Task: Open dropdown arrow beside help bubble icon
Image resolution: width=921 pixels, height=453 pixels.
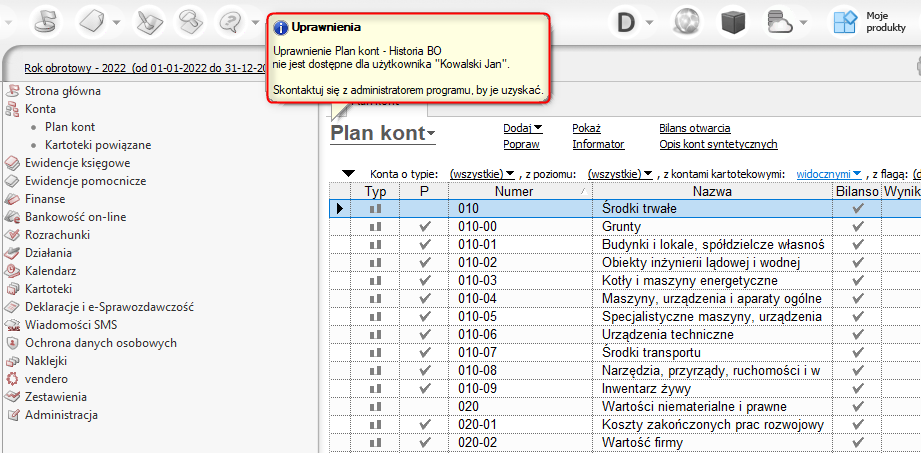Action: [x=254, y=23]
